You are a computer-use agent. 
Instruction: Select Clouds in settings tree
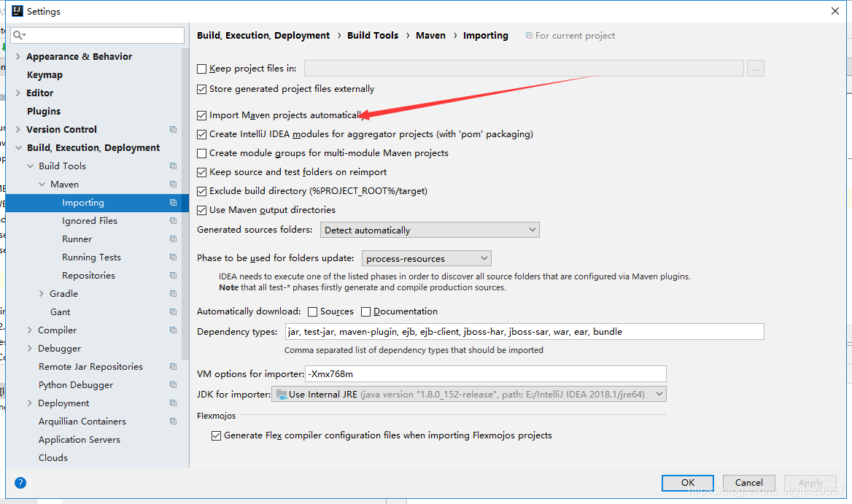53,458
